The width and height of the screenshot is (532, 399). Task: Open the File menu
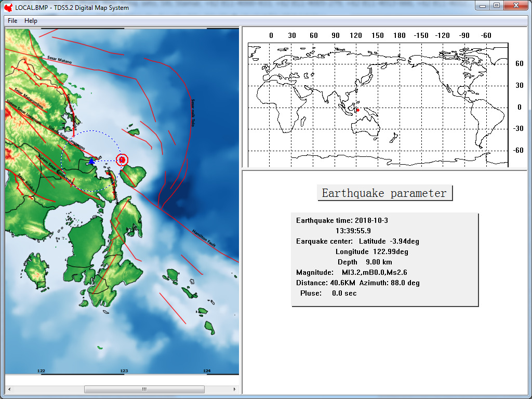click(x=12, y=21)
